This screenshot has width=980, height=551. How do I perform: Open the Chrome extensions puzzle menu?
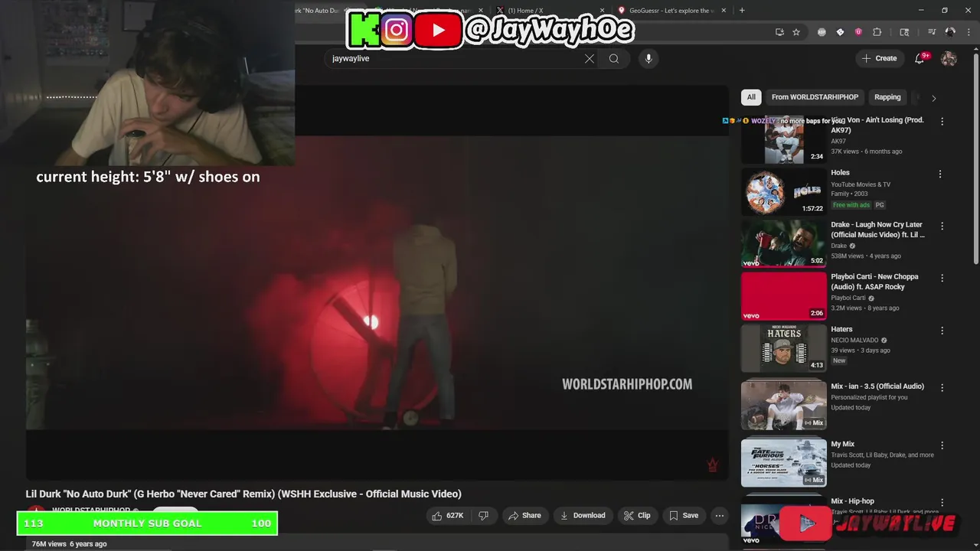click(877, 32)
